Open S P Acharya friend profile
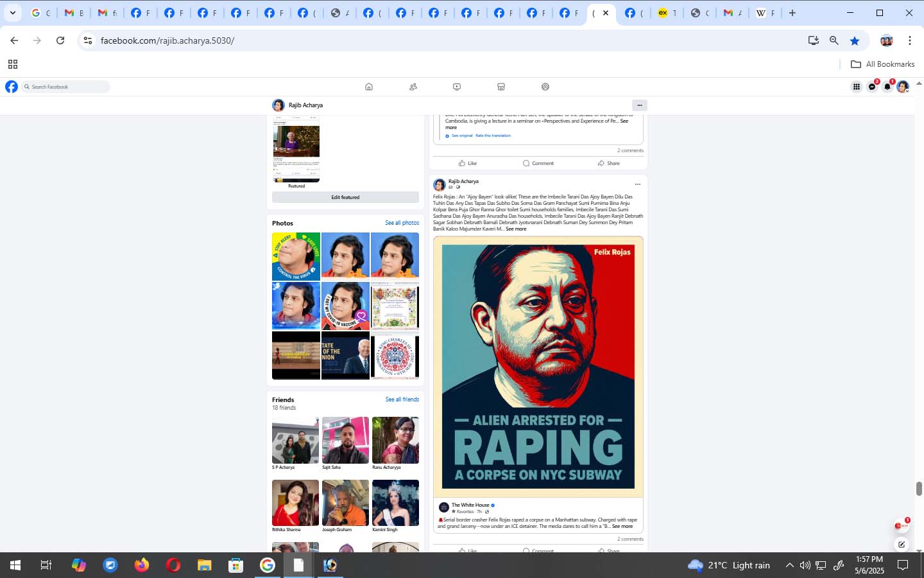Screen dimensions: 924x578 (295, 440)
